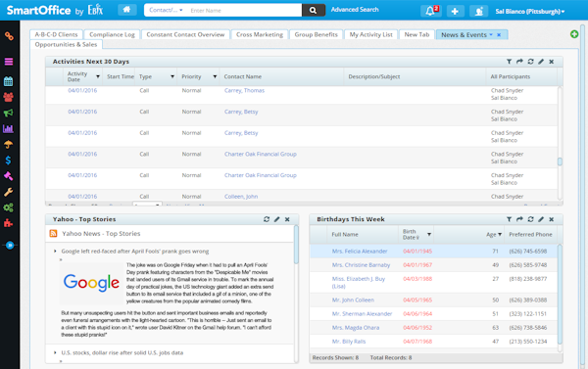Open the green megaphone marketing icon
This screenshot has width=588, height=369.
click(8, 113)
